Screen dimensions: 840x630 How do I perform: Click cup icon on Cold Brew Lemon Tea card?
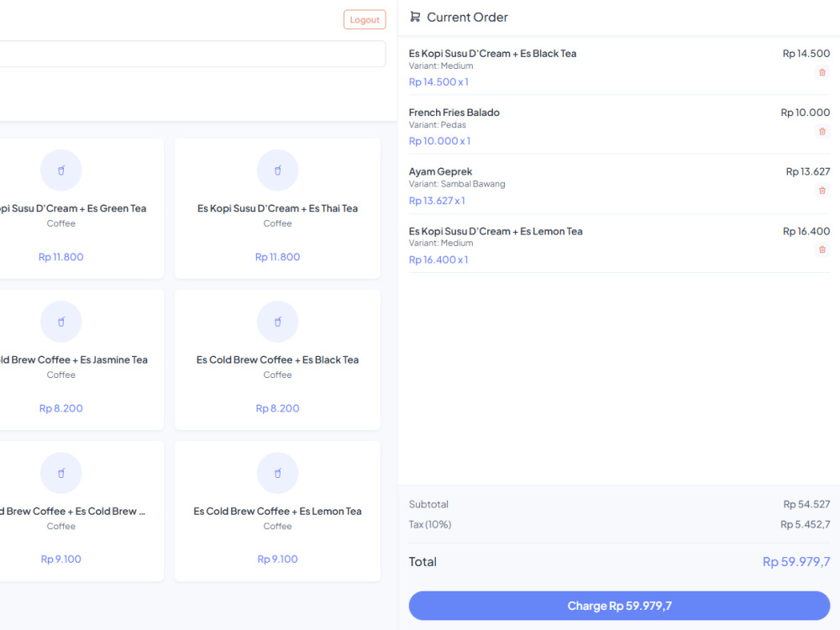[x=277, y=473]
